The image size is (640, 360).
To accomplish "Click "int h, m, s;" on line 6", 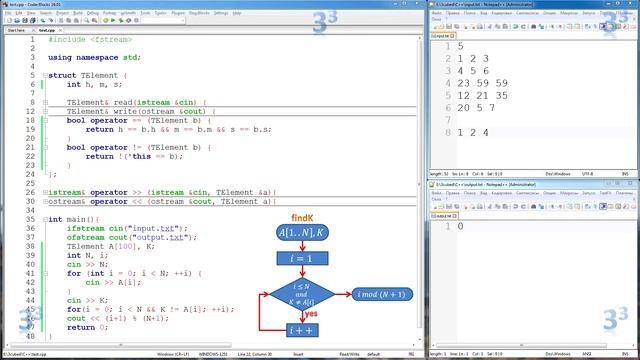I will 94,84.
